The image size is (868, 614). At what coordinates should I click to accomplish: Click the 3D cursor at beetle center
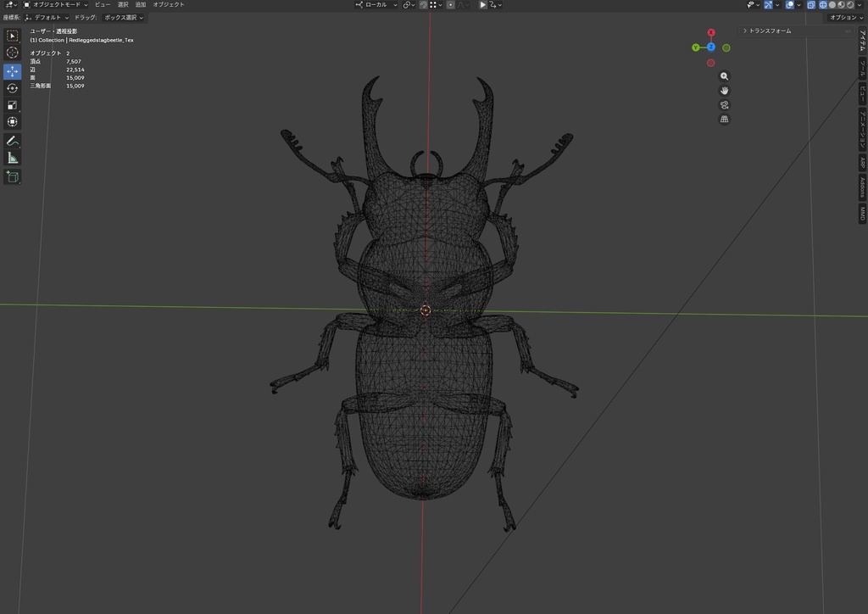pyautogui.click(x=426, y=310)
